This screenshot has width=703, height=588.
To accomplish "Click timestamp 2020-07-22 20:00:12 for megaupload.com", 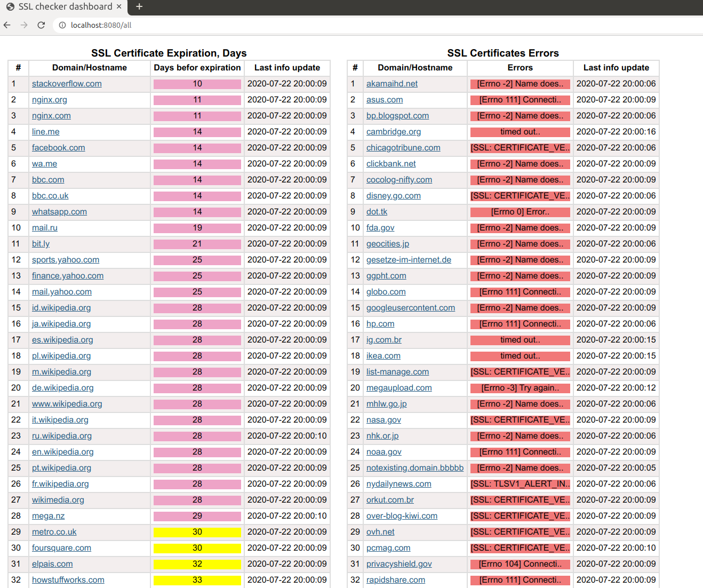I will [616, 388].
